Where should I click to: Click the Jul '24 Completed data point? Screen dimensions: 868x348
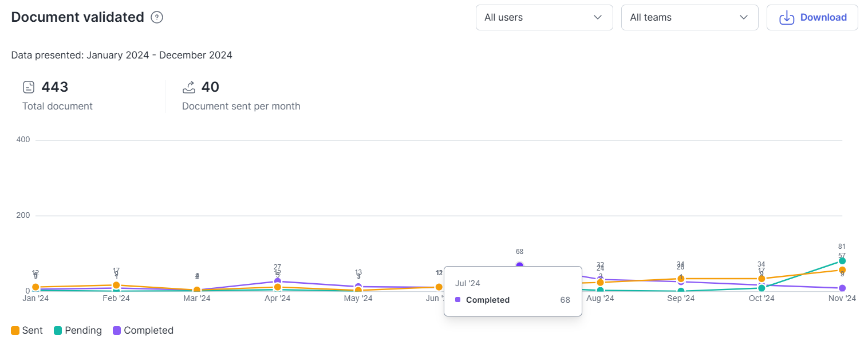(x=519, y=265)
